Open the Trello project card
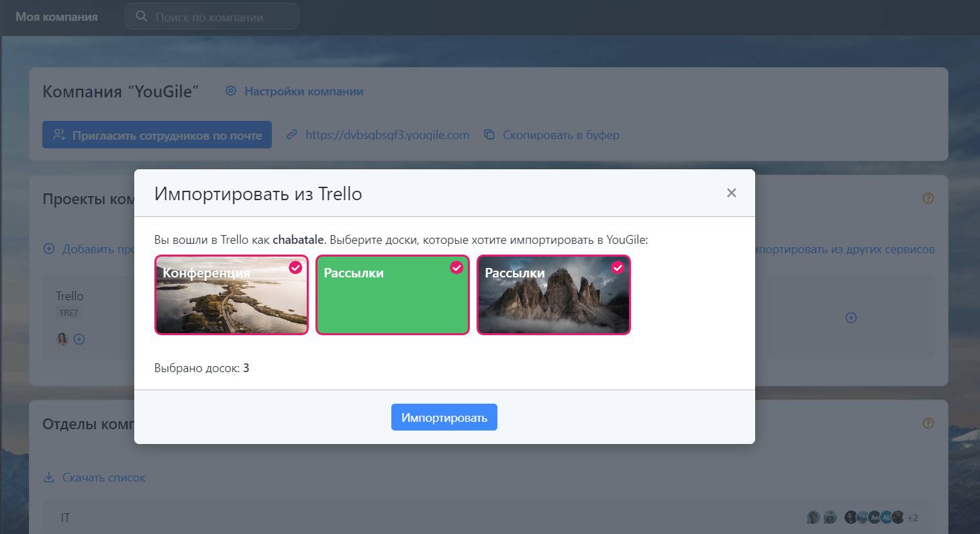The width and height of the screenshot is (980, 534). pos(70,296)
